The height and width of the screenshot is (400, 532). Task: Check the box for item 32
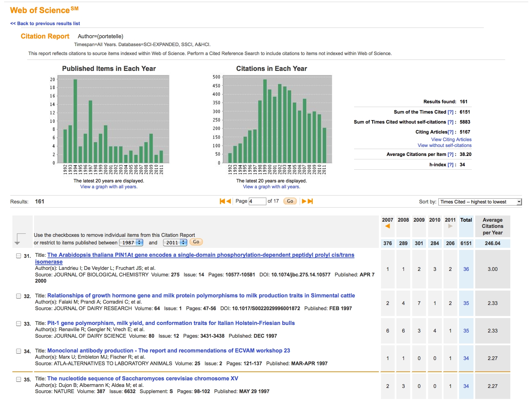pyautogui.click(x=19, y=296)
